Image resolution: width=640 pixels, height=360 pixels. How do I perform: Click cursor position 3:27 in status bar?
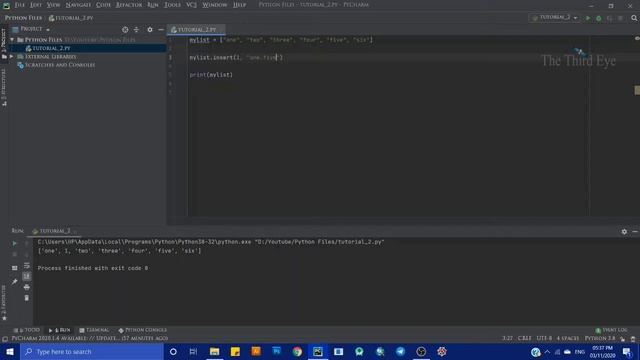tap(507, 338)
